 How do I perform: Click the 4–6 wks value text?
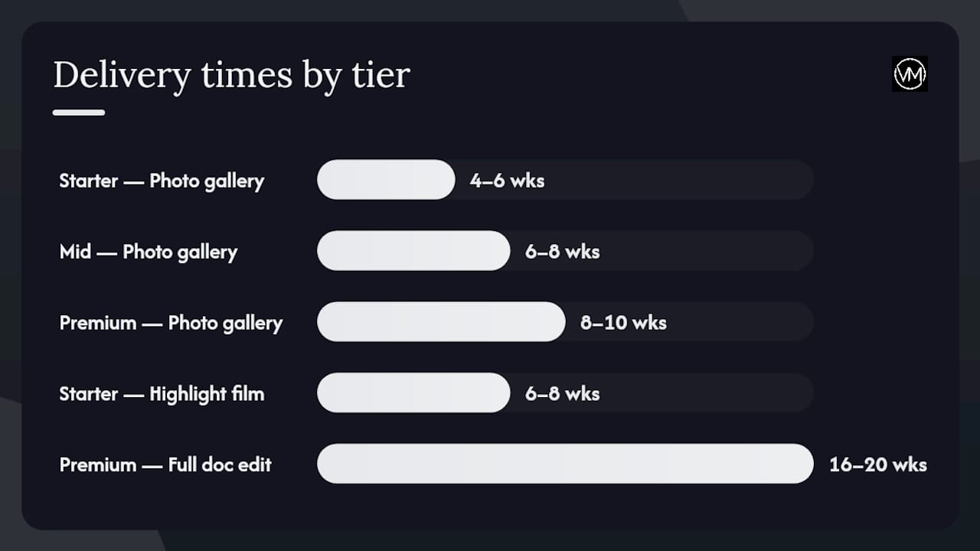(x=507, y=181)
